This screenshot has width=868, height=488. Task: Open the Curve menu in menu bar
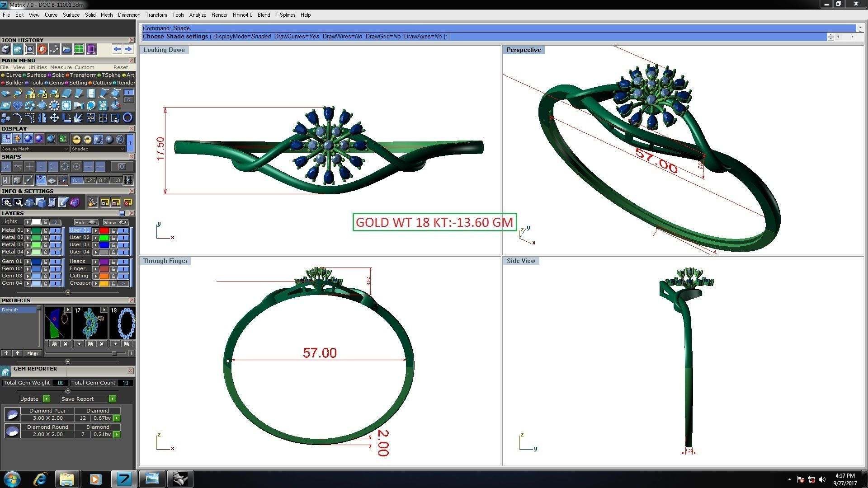click(x=51, y=15)
